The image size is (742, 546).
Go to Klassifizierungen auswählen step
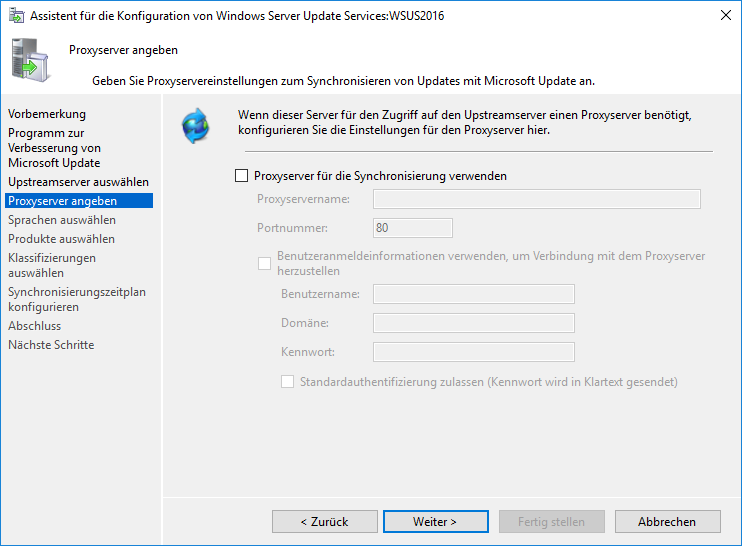pyautogui.click(x=52, y=265)
